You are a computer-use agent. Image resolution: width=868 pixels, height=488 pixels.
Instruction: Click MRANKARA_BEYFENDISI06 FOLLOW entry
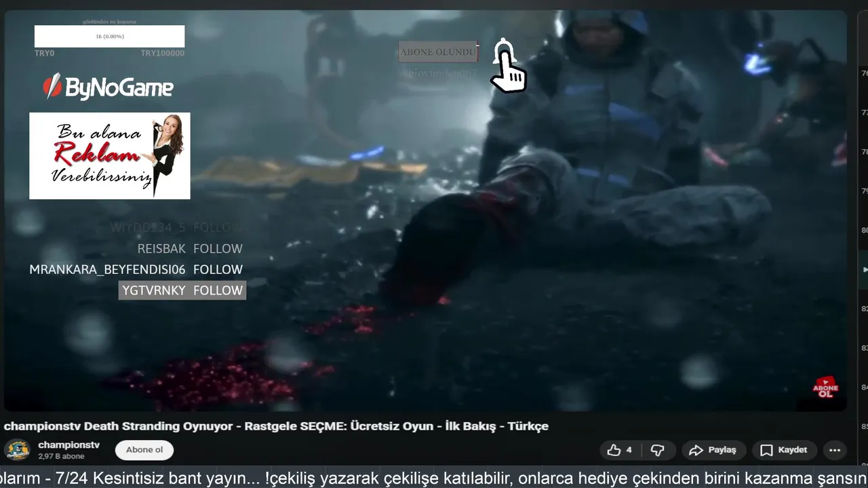[136, 269]
